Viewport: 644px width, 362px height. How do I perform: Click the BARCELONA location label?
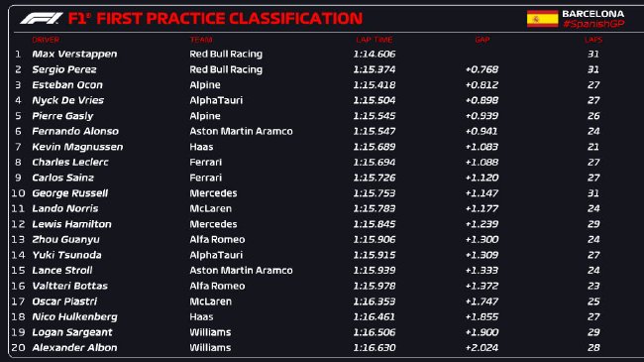point(593,14)
